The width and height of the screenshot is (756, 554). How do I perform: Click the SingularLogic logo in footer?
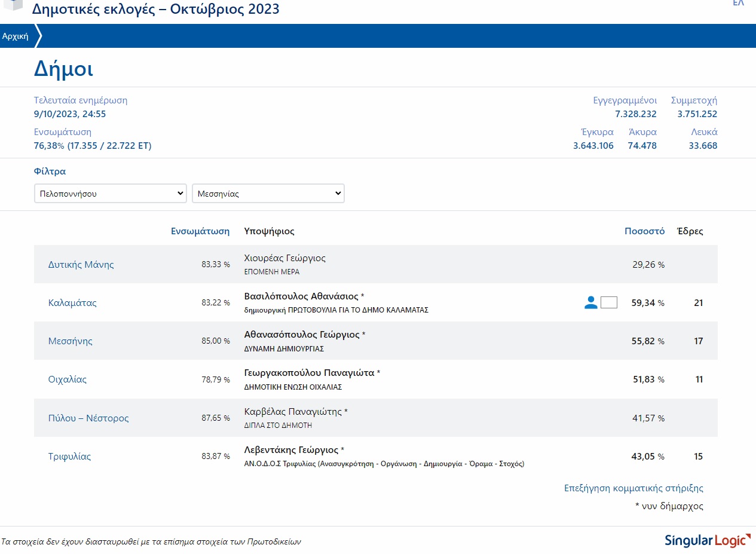pyautogui.click(x=707, y=540)
